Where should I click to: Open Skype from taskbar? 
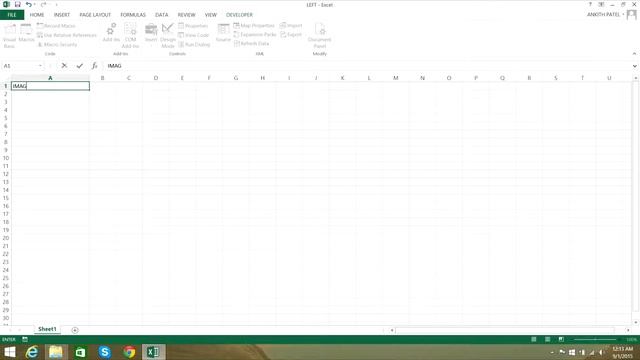(104, 352)
